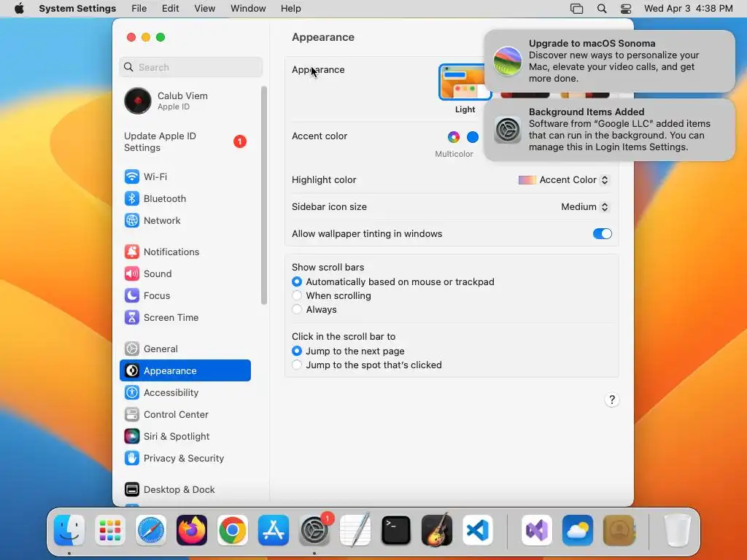Image resolution: width=747 pixels, height=560 pixels.
Task: Launch Google Chrome from the Dock
Action: [x=233, y=530]
